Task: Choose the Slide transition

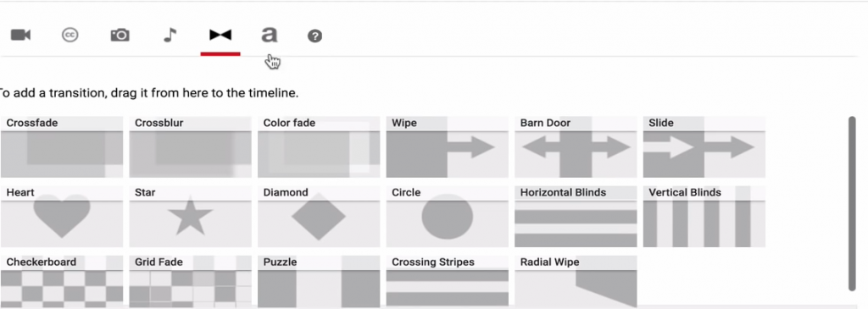Action: coord(704,147)
